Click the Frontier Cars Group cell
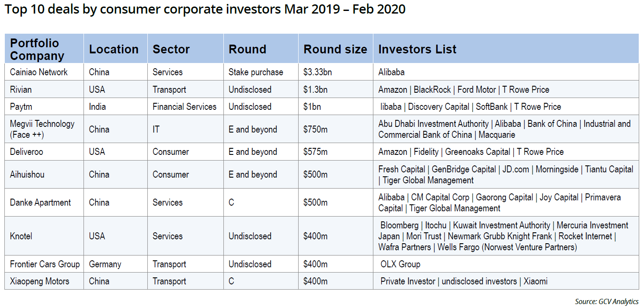The width and height of the screenshot is (644, 308). click(45, 264)
